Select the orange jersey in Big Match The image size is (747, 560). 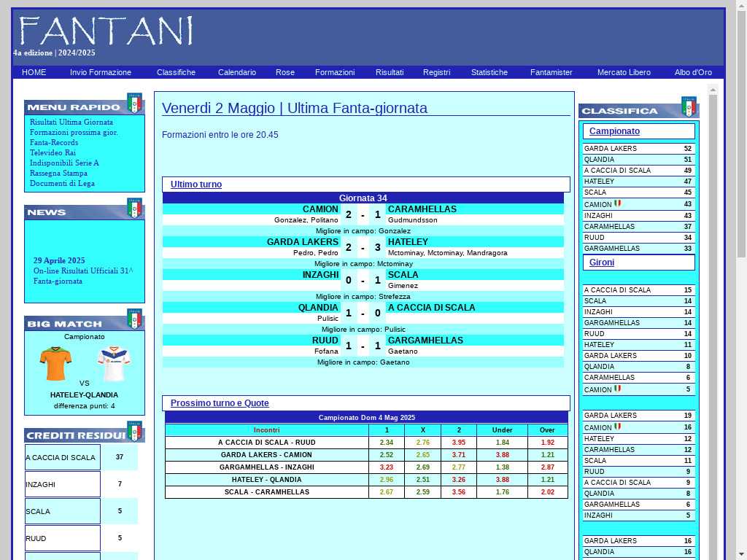click(x=55, y=363)
